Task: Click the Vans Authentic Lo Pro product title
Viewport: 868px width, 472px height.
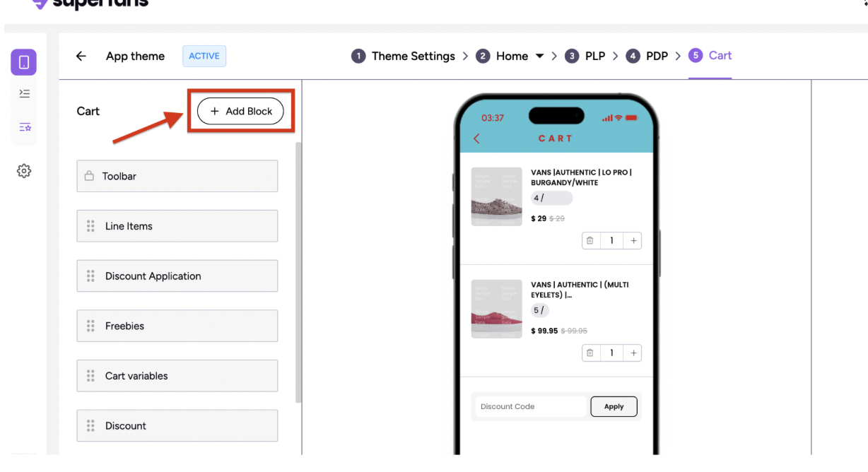Action: click(581, 177)
